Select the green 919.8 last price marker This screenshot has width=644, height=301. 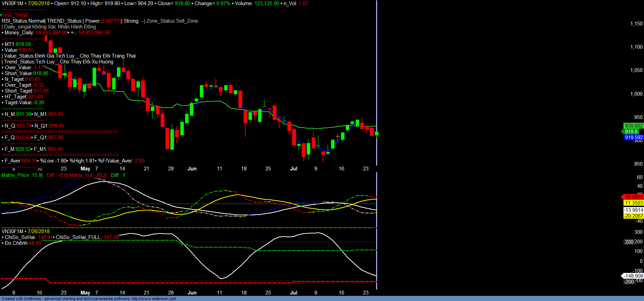point(631,132)
